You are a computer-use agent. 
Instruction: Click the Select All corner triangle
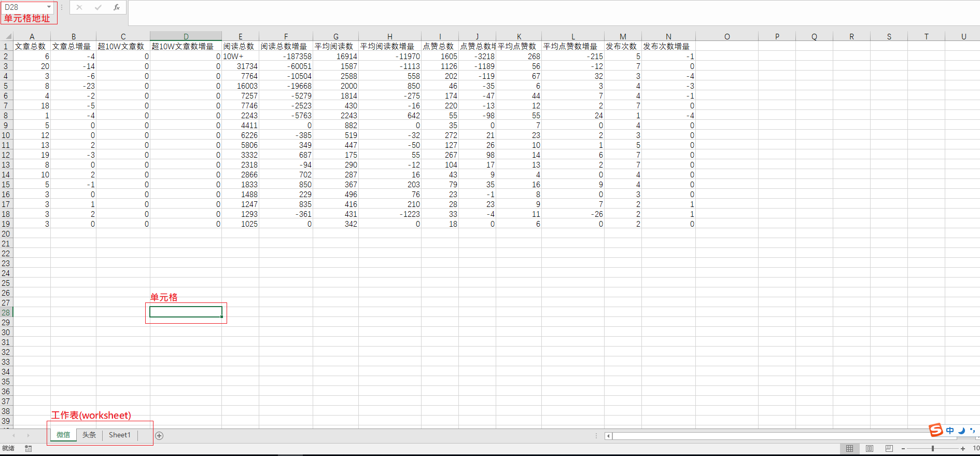click(8, 36)
